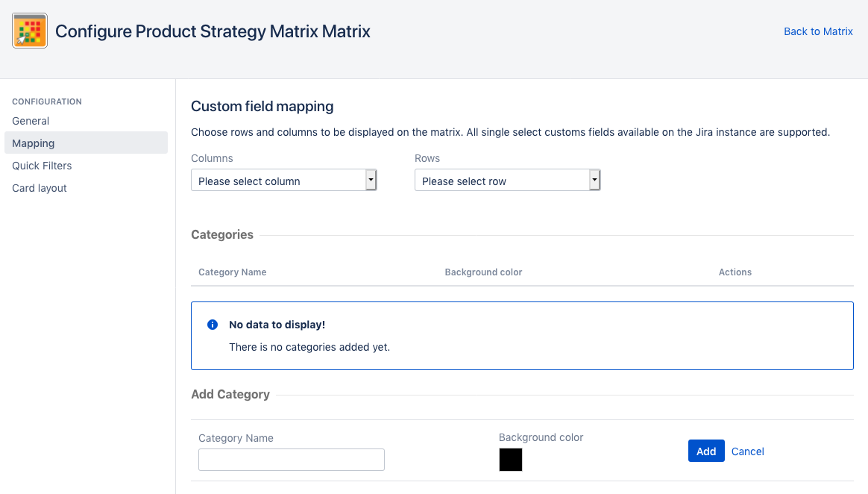Focus the Category Name text field

coord(291,460)
